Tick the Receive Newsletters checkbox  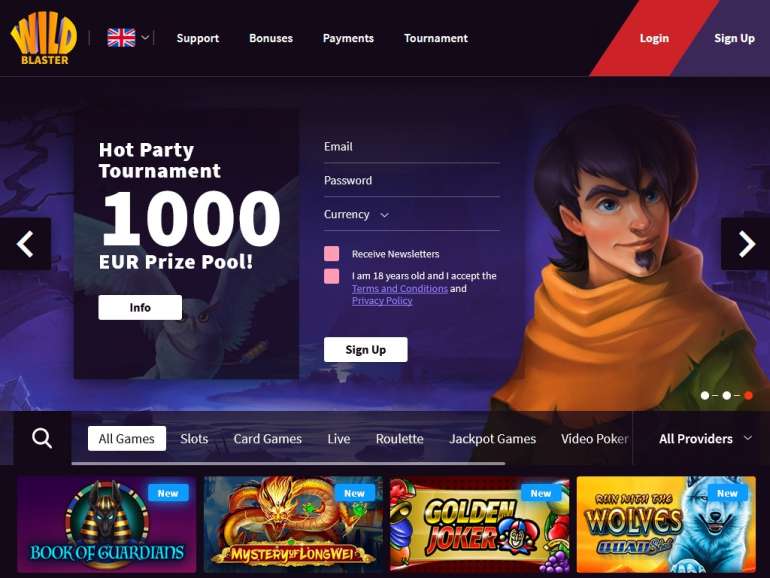[331, 254]
